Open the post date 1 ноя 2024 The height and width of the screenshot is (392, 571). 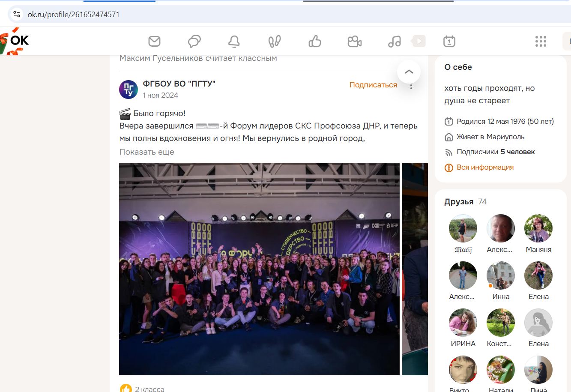click(x=160, y=95)
